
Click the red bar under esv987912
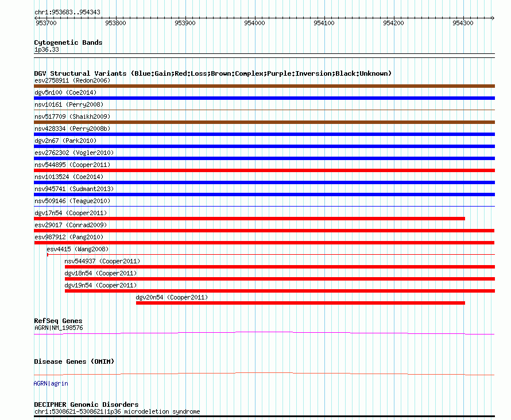[264, 243]
